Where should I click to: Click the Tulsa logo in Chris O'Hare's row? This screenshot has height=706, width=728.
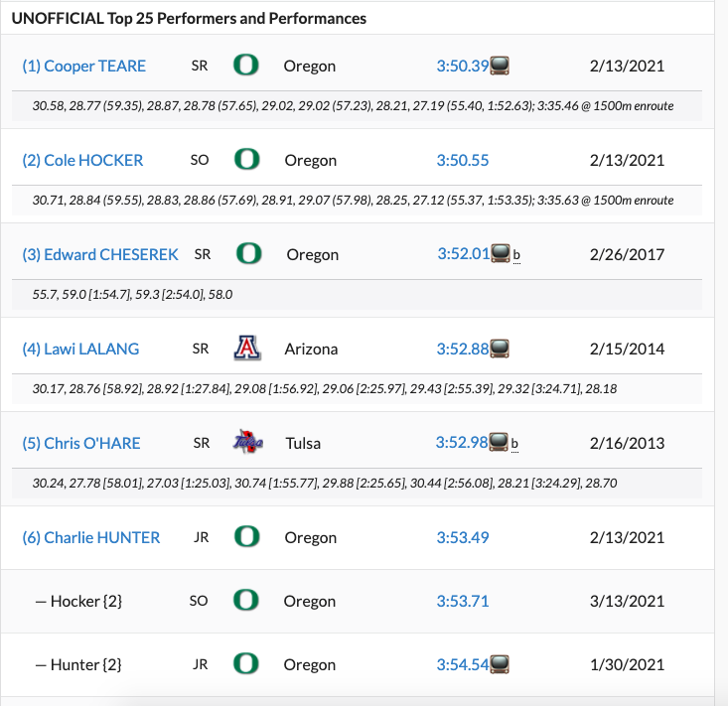coord(245,443)
